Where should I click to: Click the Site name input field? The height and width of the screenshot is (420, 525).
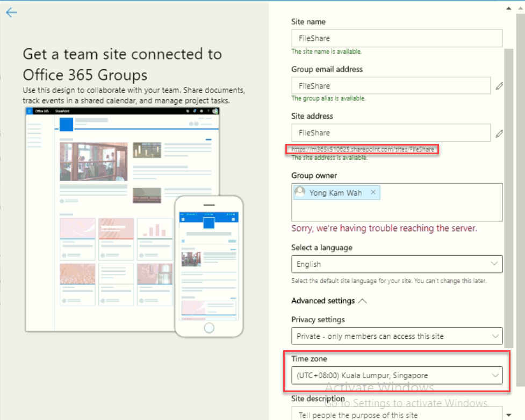coord(397,38)
